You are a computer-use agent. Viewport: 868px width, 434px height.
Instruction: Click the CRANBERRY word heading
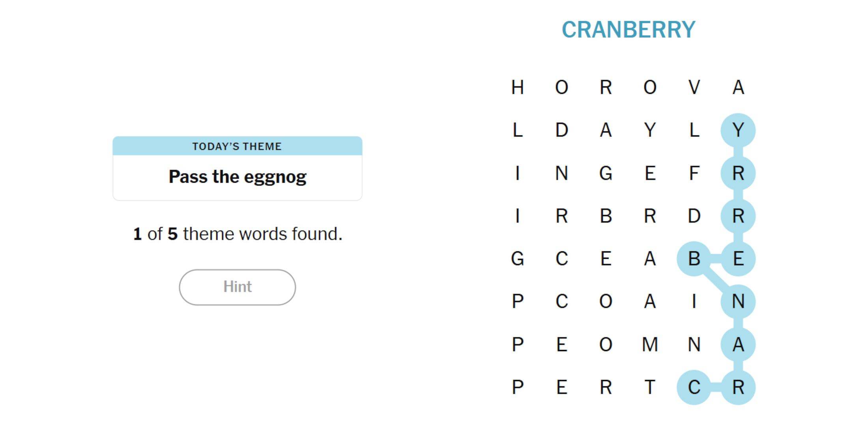pos(628,30)
